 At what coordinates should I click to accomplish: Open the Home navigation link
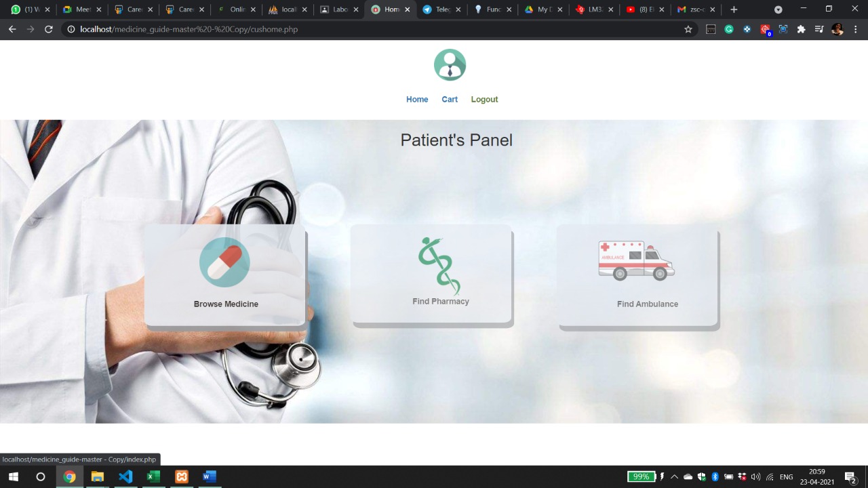[x=417, y=100]
